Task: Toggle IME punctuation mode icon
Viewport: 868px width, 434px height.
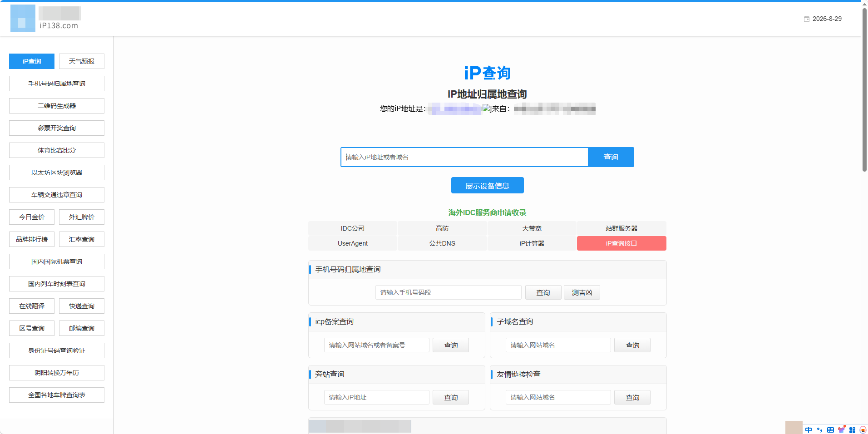Action: [819, 429]
